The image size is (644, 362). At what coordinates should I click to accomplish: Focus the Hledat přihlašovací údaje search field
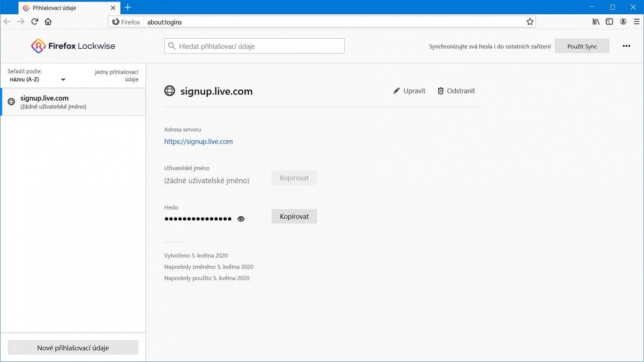[254, 46]
